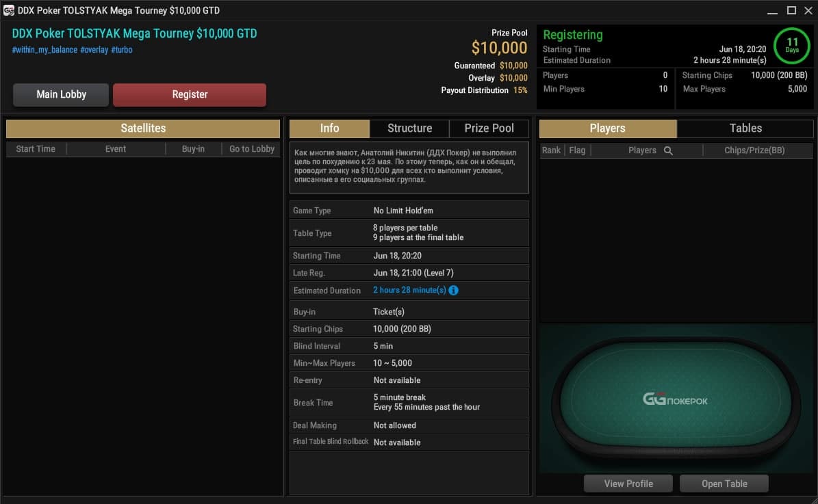
Task: Minimize the tournament lobby window
Action: [773, 11]
